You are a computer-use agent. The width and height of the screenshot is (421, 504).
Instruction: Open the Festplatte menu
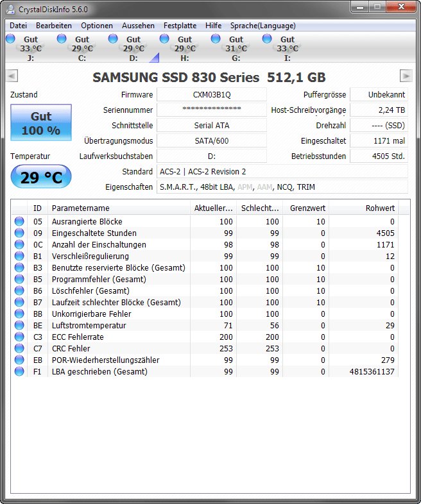(180, 26)
